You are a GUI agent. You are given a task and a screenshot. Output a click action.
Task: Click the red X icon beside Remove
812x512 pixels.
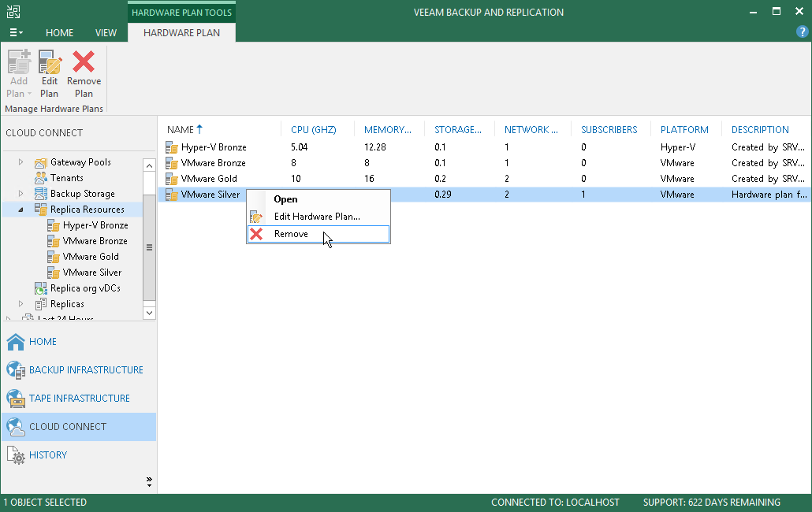click(256, 234)
